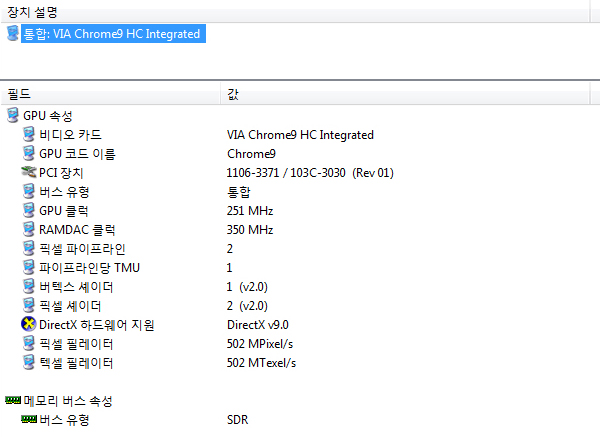
Task: Click the 장치 설명 header label
Action: point(32,12)
